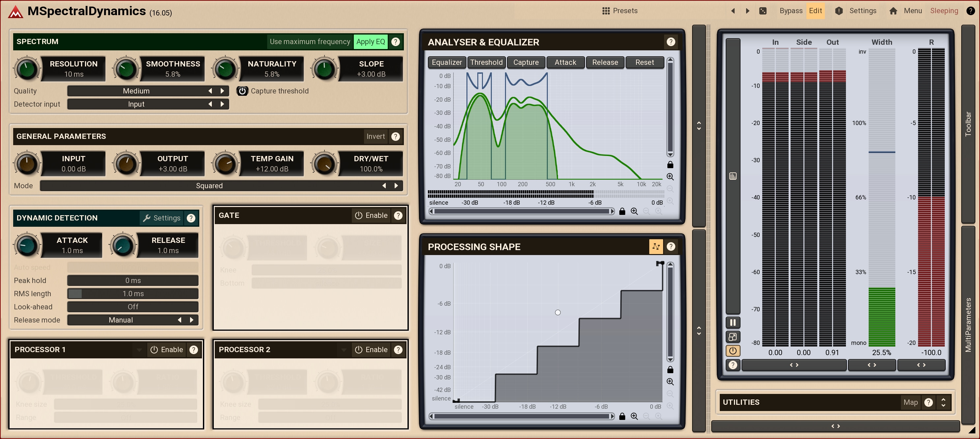
Task: Click the Peak hold value bar
Action: (133, 280)
